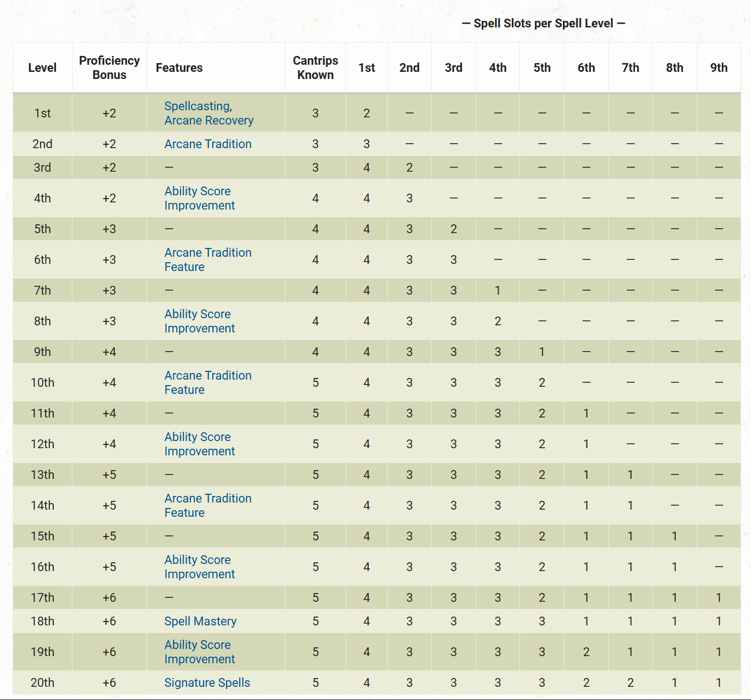Click the Spell Slots per Spell Level heading
The height and width of the screenshot is (700, 751).
(543, 23)
